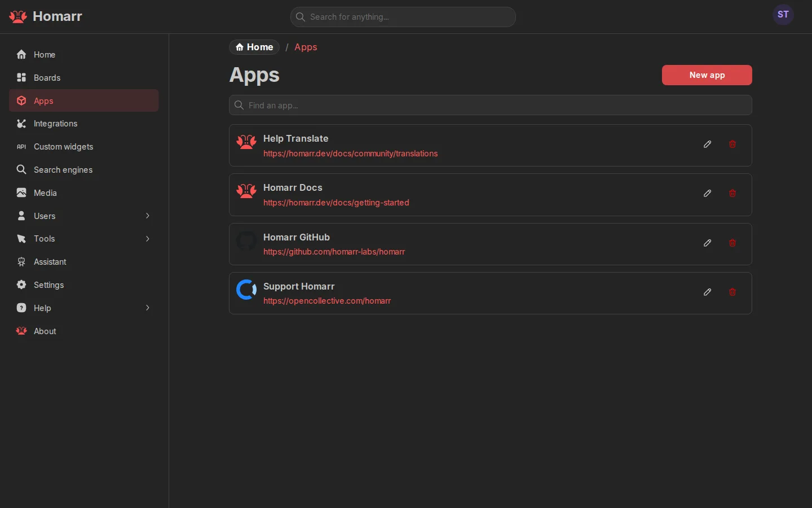Click the Help Translate app name
812x508 pixels.
pos(296,139)
